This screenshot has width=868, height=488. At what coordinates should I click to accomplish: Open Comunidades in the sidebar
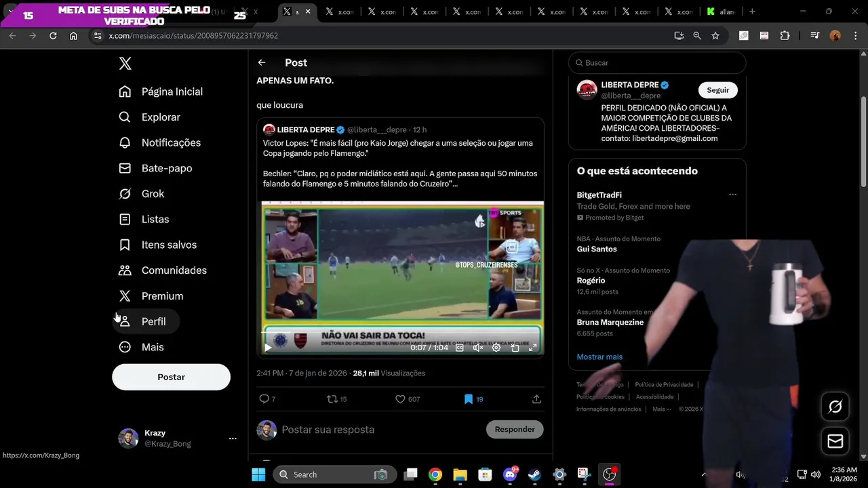[163, 270]
